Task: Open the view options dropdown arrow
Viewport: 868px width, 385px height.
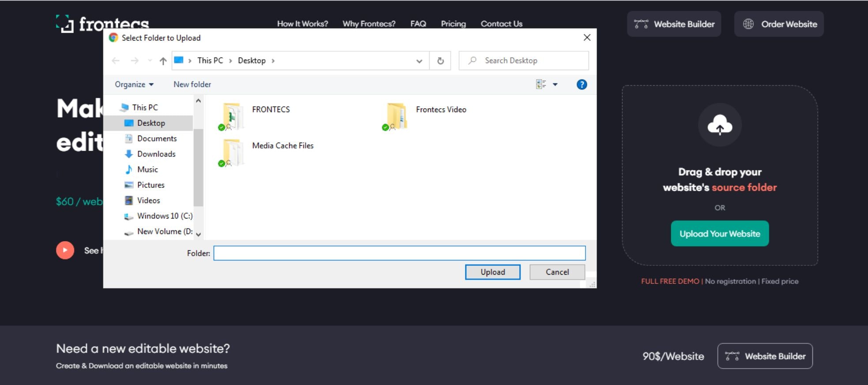Action: pos(555,84)
